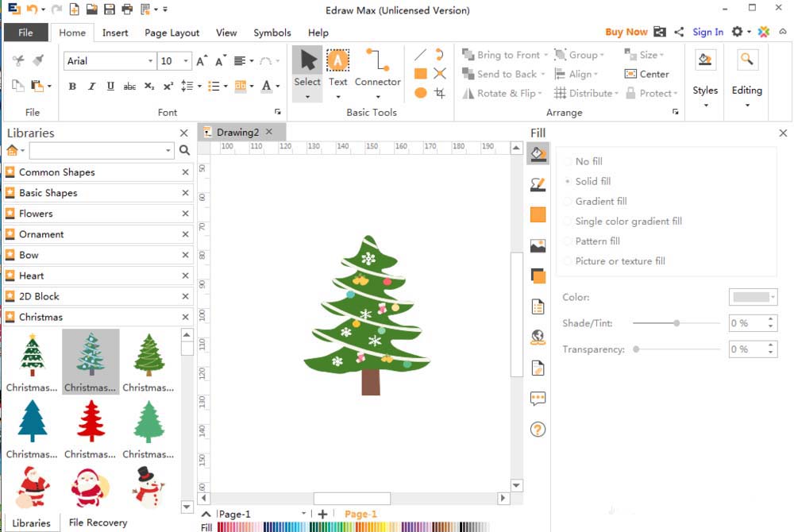794x532 pixels.
Task: Switch to the Insert ribbon tab
Action: pyautogui.click(x=115, y=33)
